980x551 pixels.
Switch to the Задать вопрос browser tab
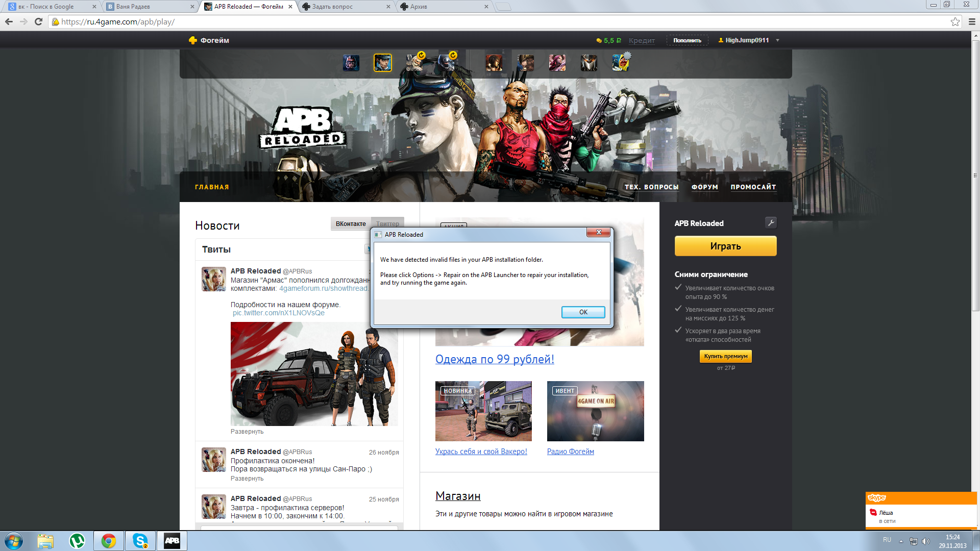[x=346, y=7]
